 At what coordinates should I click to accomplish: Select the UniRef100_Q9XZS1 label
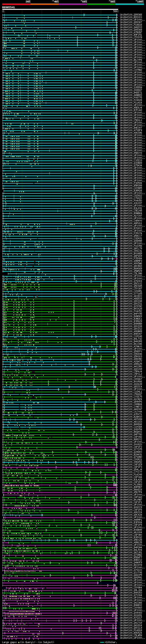(131, 304)
